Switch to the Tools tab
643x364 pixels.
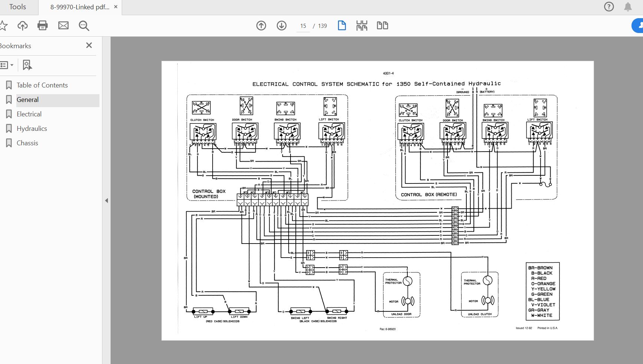pyautogui.click(x=17, y=7)
